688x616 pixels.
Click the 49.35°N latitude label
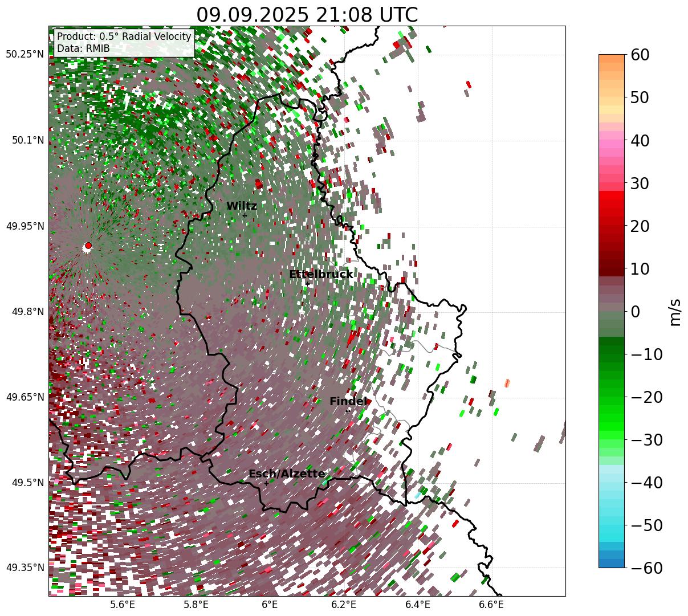[x=25, y=568]
